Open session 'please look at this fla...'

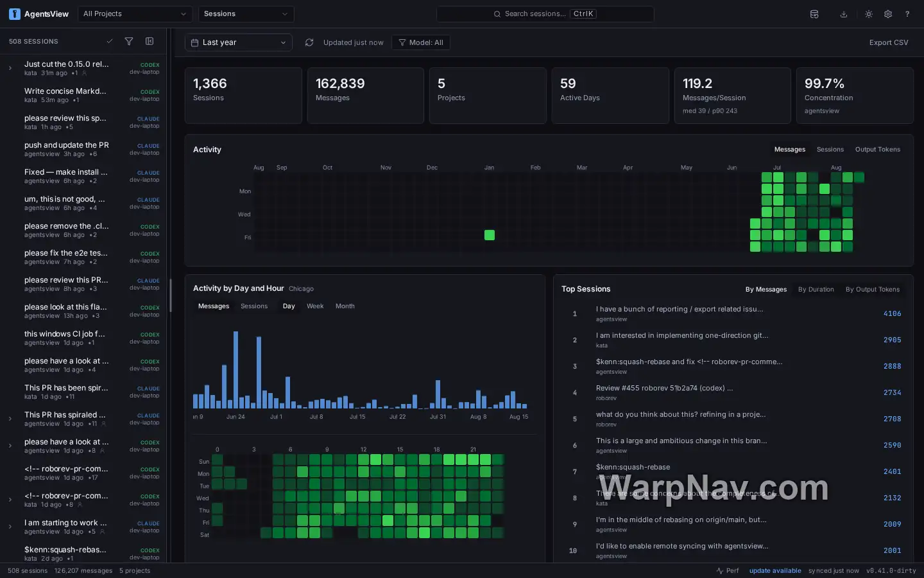click(x=84, y=311)
